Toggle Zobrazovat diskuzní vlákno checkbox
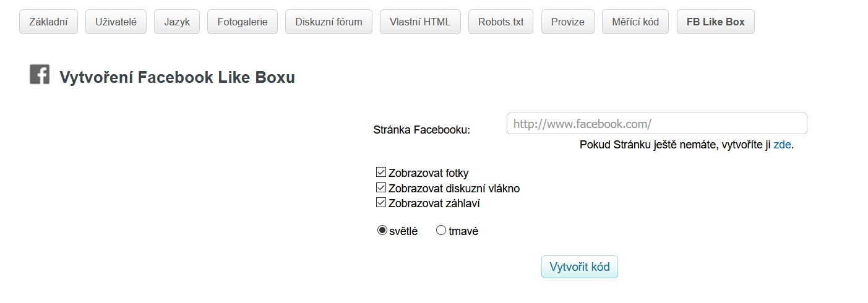Viewport: 868px width, 303px height. pyautogui.click(x=381, y=188)
